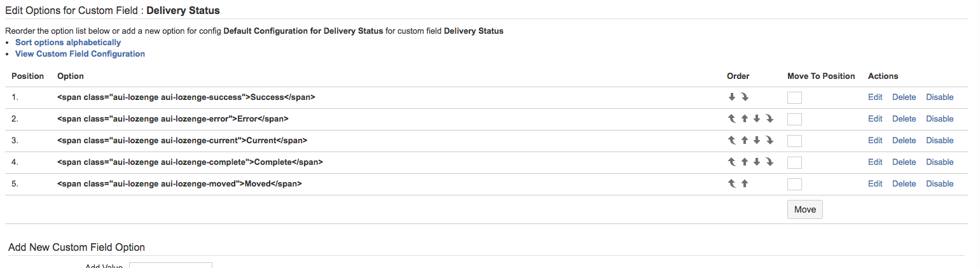This screenshot has height=268, width=980.
Task: Focus Move To Position box for Success
Action: [x=794, y=98]
